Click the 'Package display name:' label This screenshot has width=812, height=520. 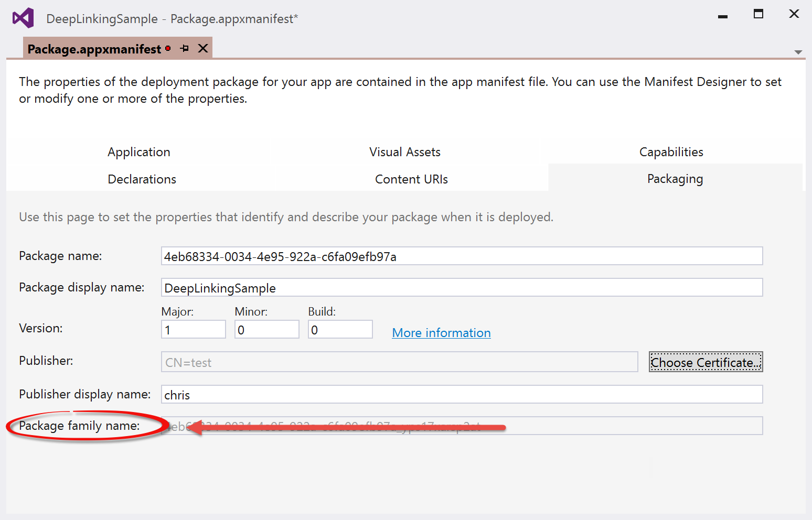(x=82, y=287)
